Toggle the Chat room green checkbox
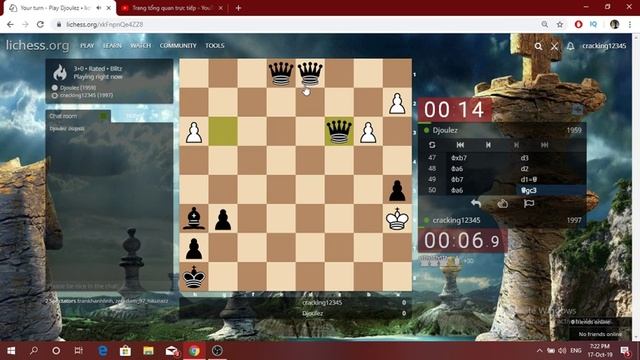The width and height of the screenshot is (640, 360). 104,116
